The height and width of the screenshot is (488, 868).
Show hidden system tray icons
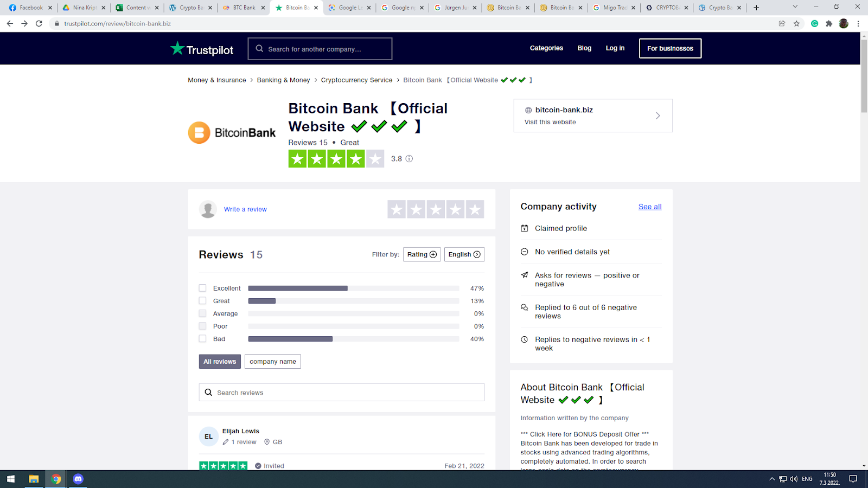tap(772, 479)
